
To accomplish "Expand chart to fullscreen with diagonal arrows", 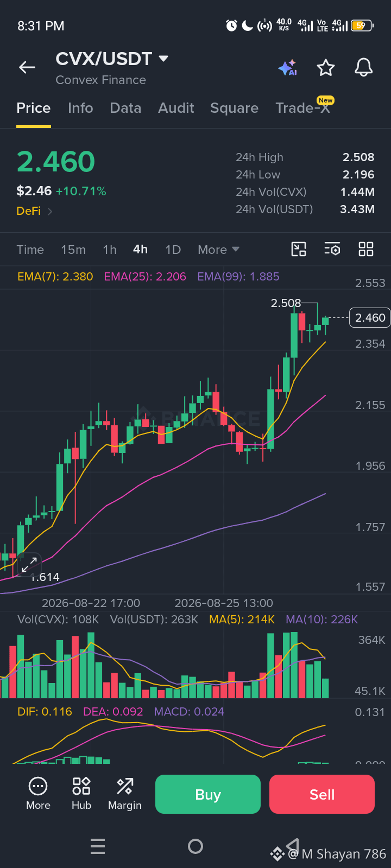I will [29, 564].
